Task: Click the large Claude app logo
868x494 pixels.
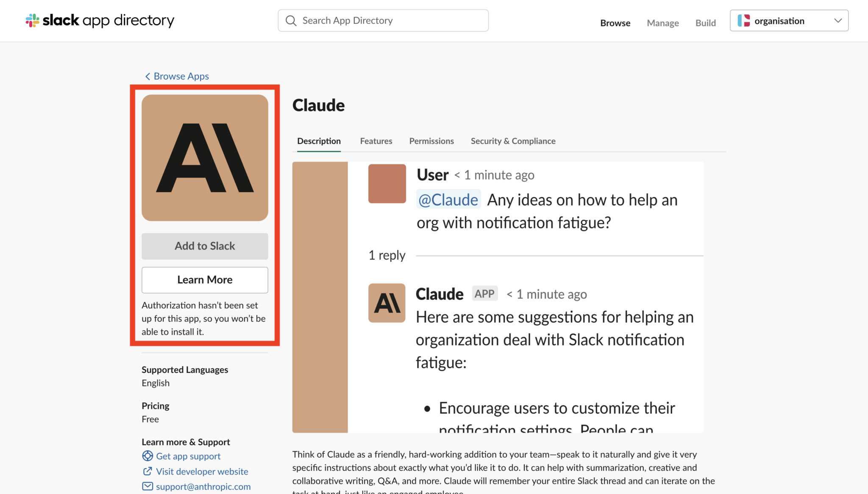Action: pos(205,158)
